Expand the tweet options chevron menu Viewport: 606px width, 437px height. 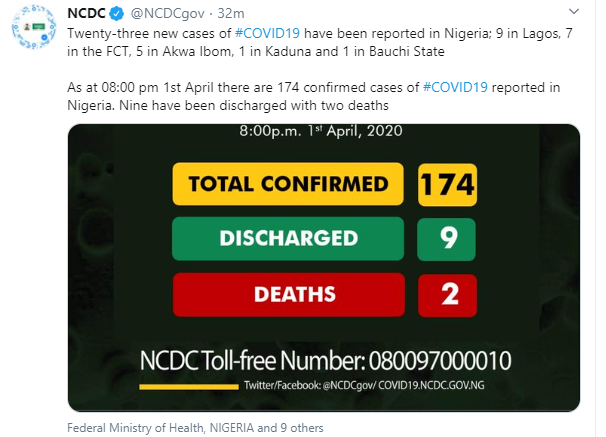tap(574, 12)
